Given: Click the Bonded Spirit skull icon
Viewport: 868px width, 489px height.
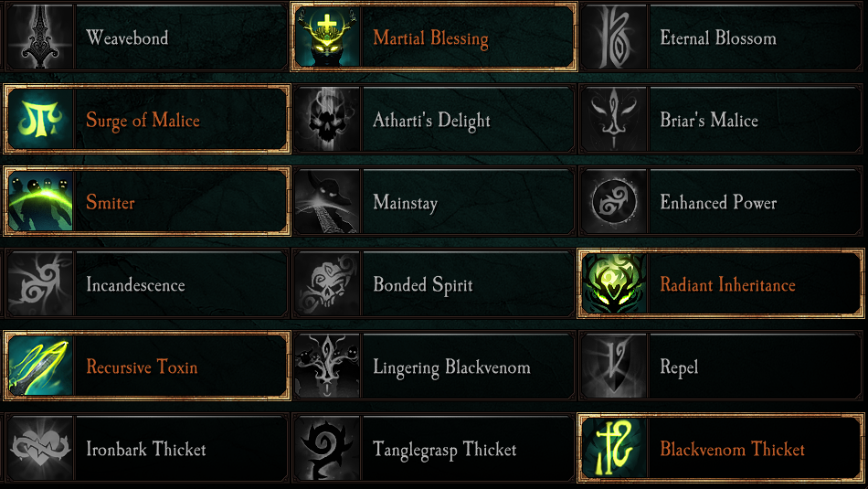Looking at the screenshot, I should (327, 284).
